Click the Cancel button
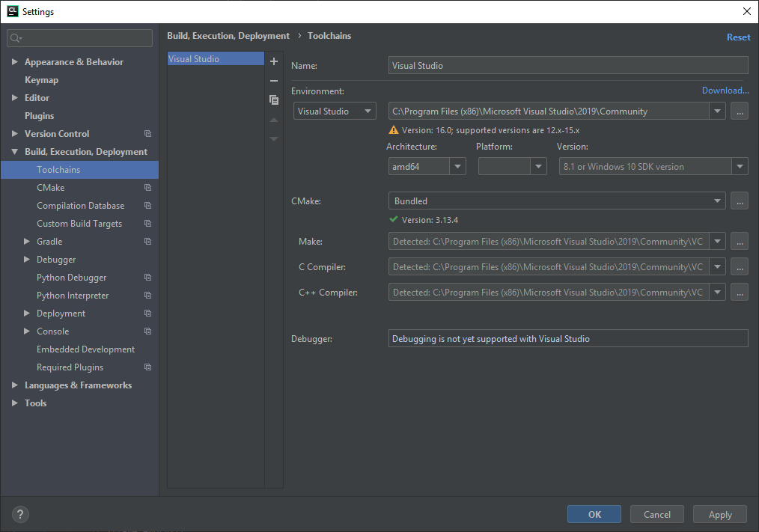 point(657,514)
